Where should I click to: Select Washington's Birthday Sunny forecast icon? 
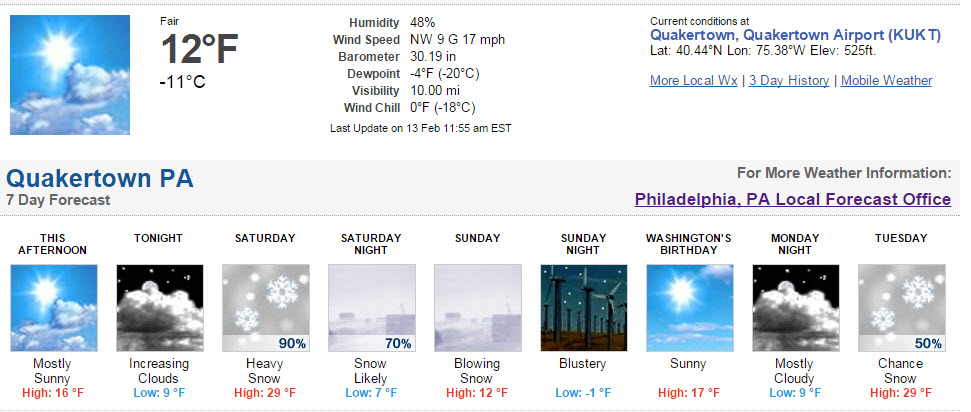(x=689, y=308)
